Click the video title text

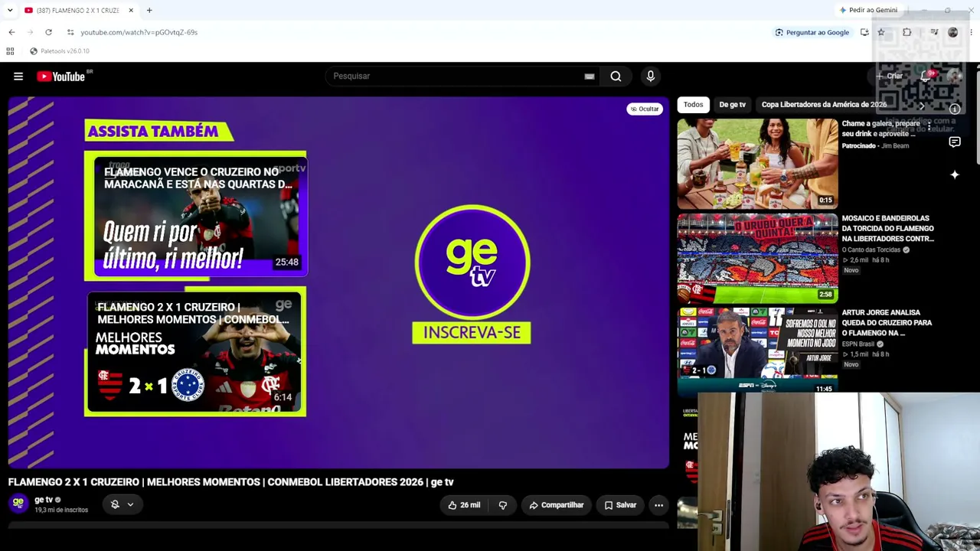[231, 482]
